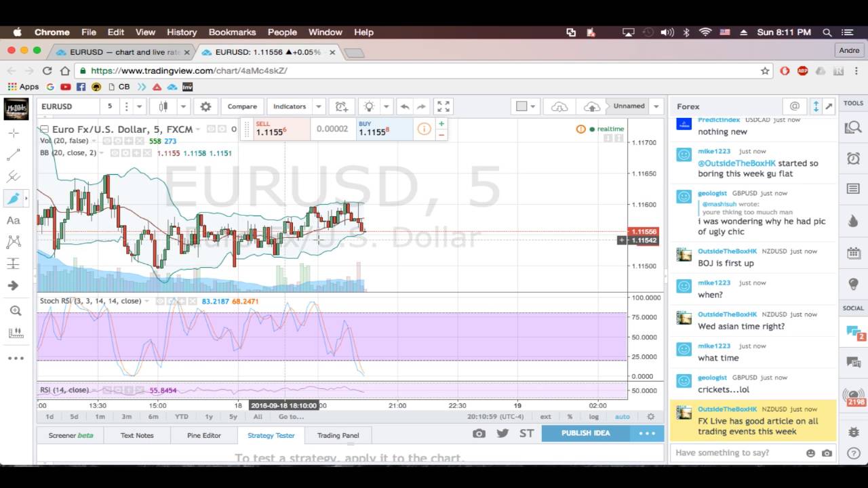Click the EURUSD symbol input field
The image size is (868, 488).
pyautogui.click(x=68, y=106)
